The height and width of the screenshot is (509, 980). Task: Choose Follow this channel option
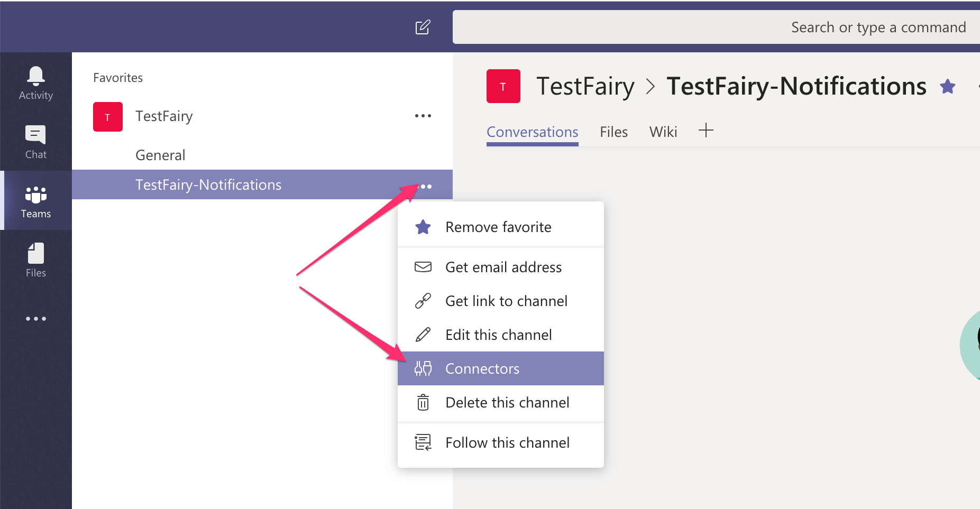(507, 443)
